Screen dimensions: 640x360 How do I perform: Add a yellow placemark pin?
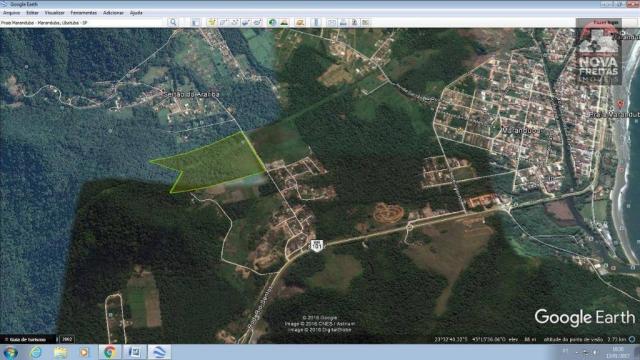pyautogui.click(x=211, y=22)
